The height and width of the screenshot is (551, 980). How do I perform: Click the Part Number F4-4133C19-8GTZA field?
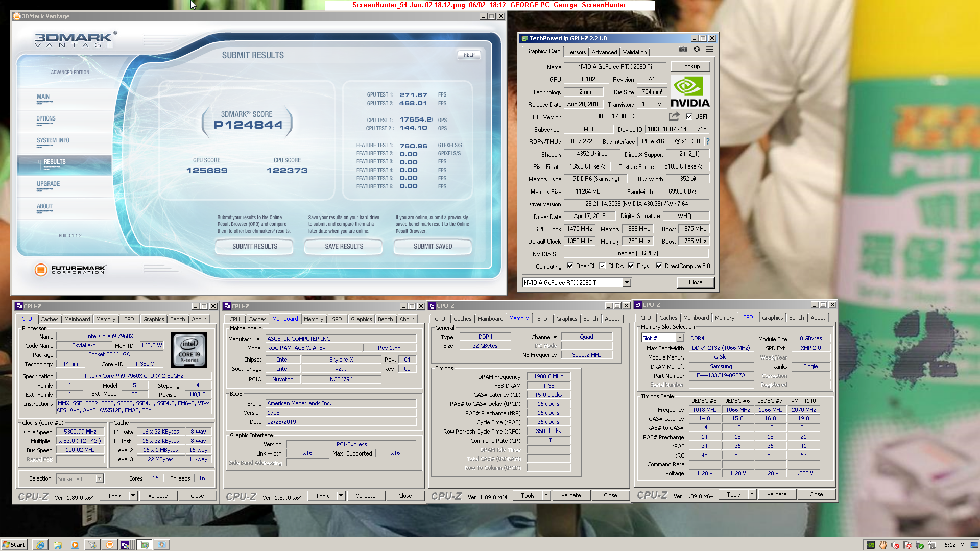(x=721, y=375)
